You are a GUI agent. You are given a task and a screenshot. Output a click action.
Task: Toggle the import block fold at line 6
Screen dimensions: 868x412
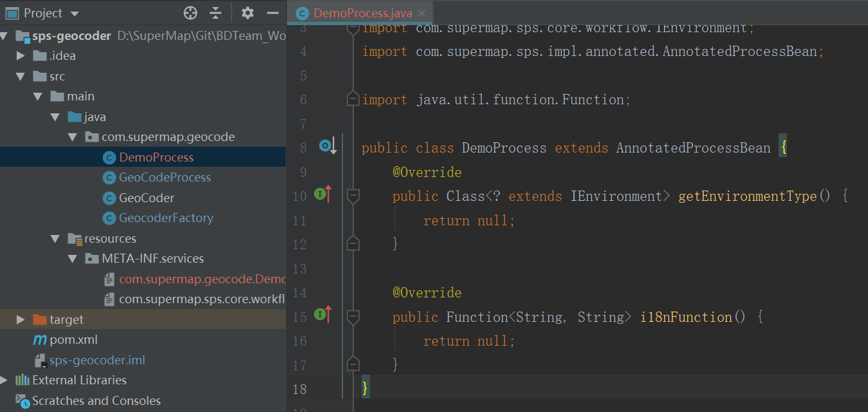pos(353,99)
